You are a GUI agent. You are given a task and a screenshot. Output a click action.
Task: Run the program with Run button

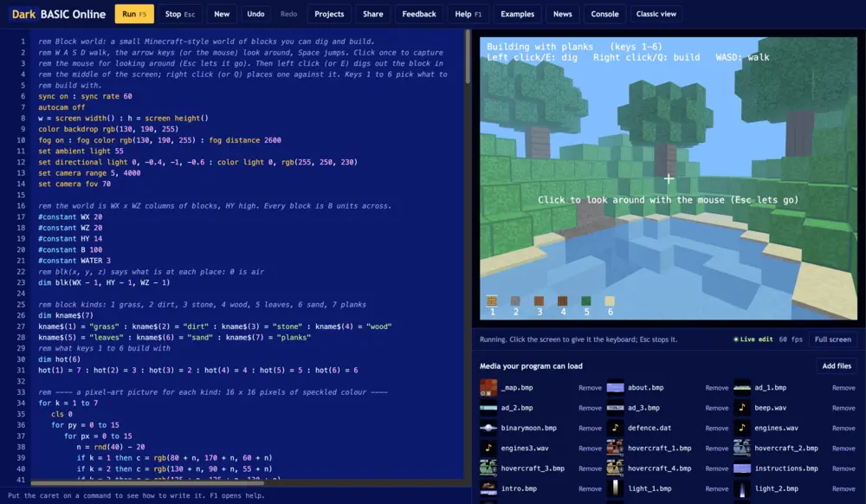pos(134,14)
